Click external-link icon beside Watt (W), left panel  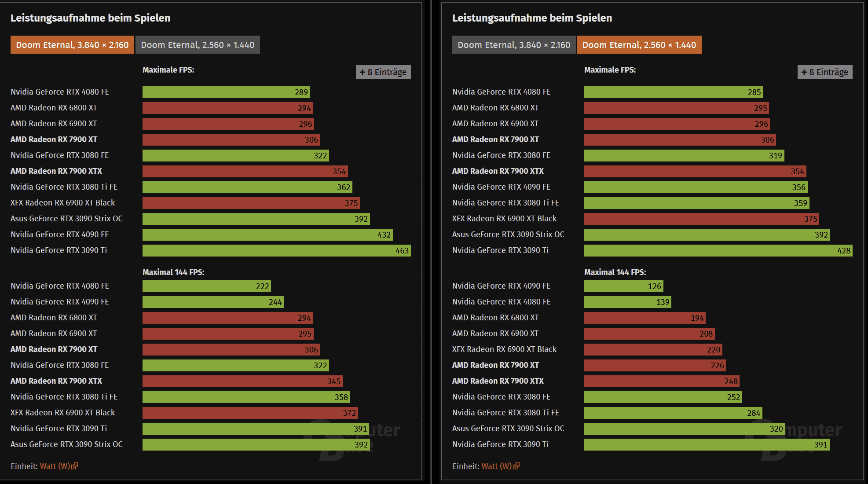75,466
